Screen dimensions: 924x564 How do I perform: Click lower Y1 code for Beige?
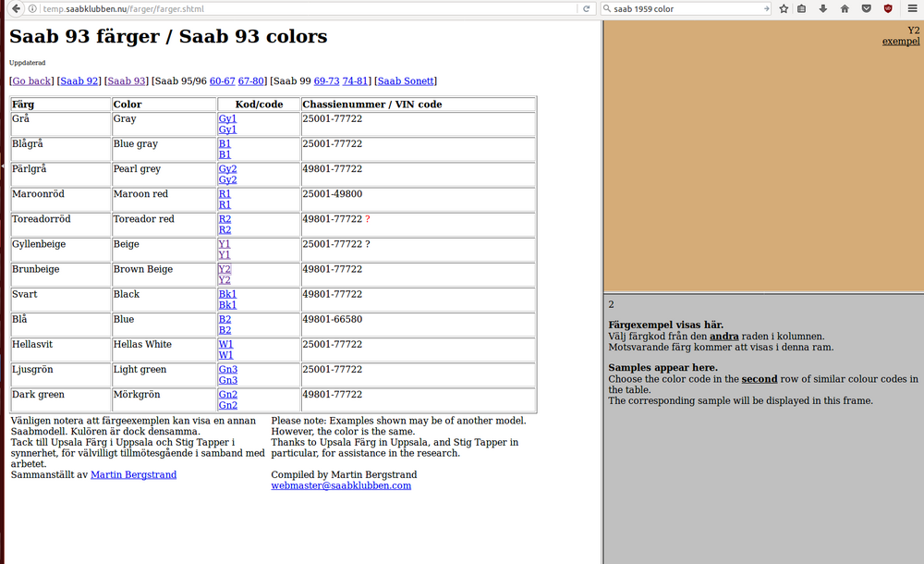click(x=224, y=255)
